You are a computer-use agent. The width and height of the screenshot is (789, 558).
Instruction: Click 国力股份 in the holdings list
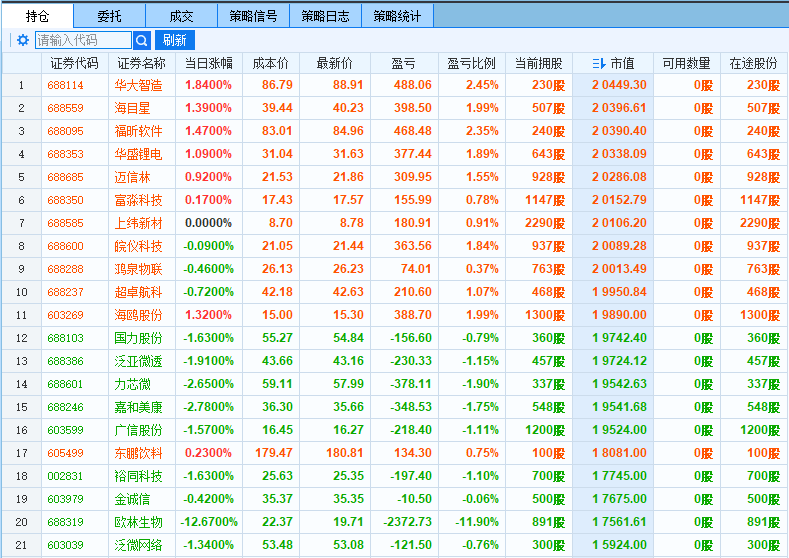pyautogui.click(x=138, y=338)
